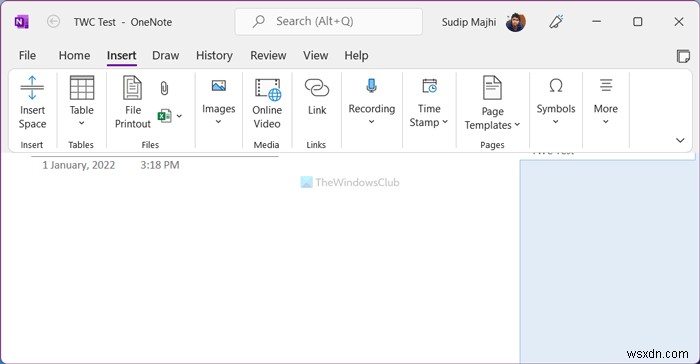
Task: Click the notebook pane icon at ribbon right
Action: click(683, 56)
